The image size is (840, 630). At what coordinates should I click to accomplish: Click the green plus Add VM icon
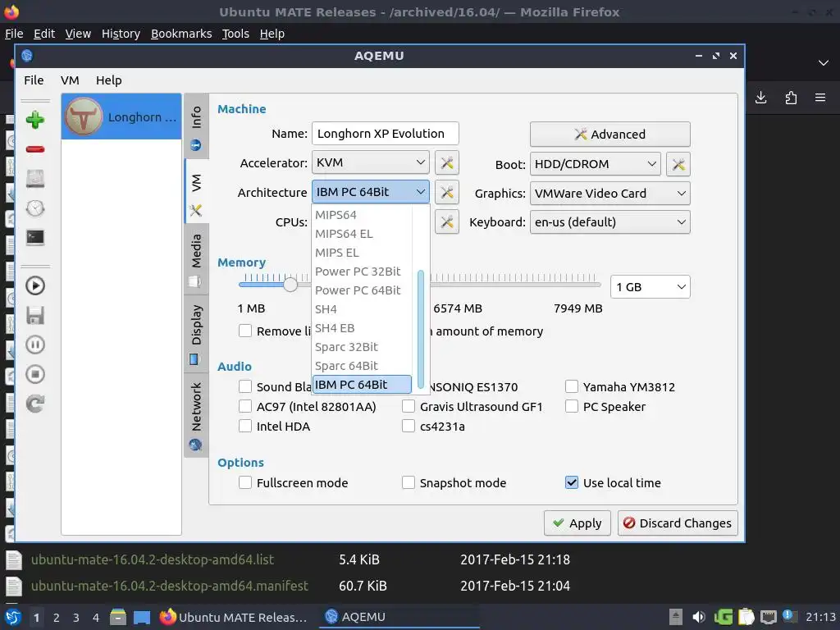pyautogui.click(x=35, y=120)
